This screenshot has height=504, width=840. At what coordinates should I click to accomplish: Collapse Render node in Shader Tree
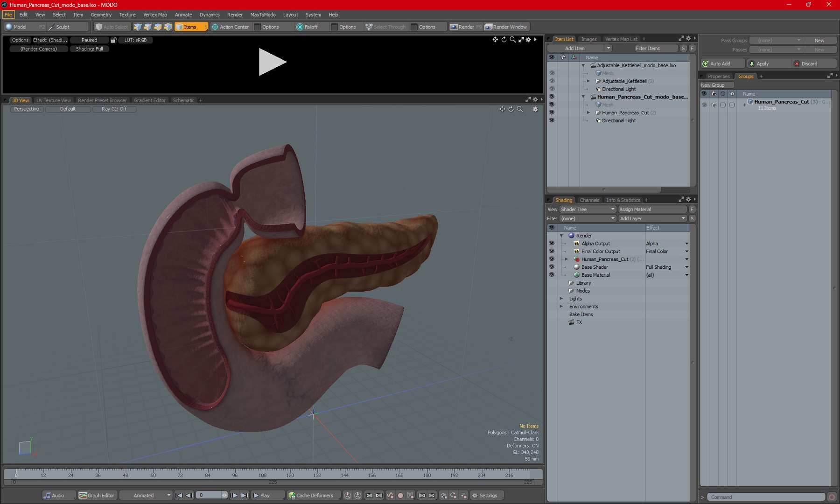561,236
